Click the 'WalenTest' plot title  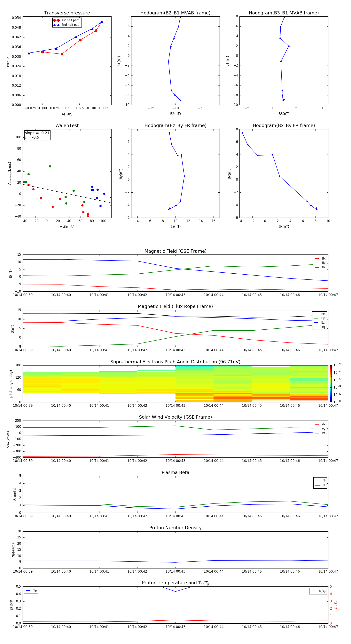click(x=67, y=125)
